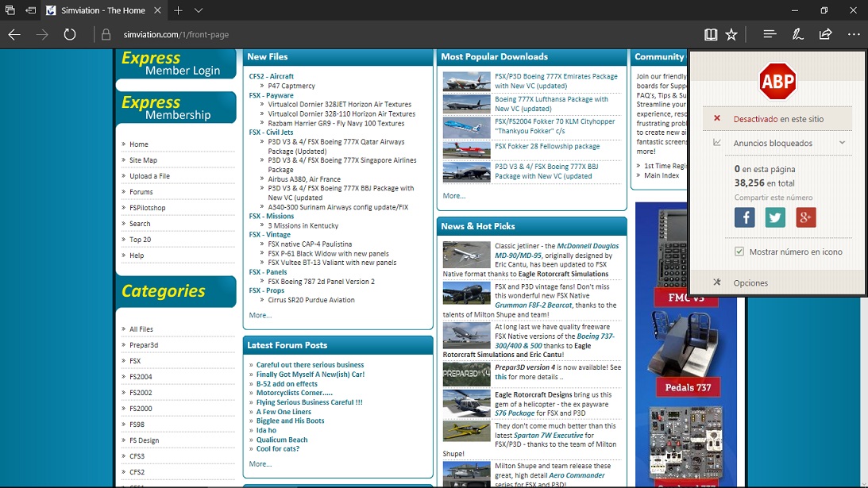Open the Spartan 7W Executive link
The height and width of the screenshot is (488, 868).
pyautogui.click(x=548, y=436)
